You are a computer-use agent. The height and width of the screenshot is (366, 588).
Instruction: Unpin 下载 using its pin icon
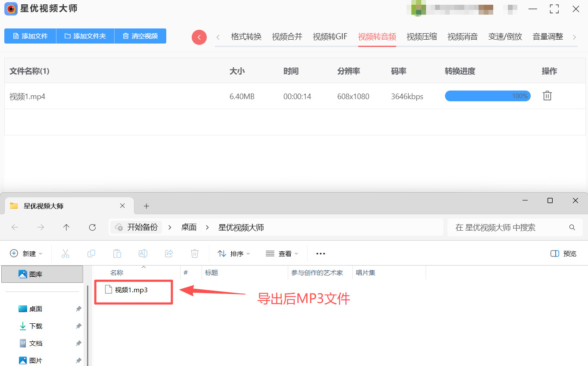tap(78, 326)
